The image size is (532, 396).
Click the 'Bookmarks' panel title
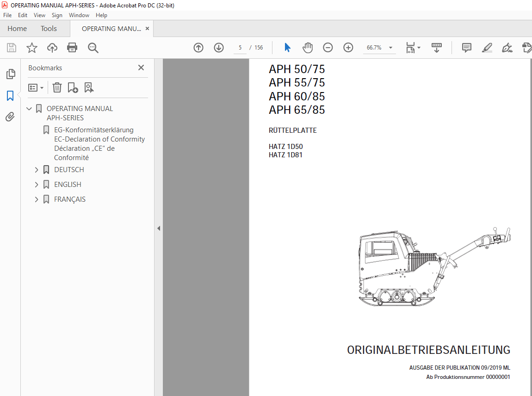(45, 68)
